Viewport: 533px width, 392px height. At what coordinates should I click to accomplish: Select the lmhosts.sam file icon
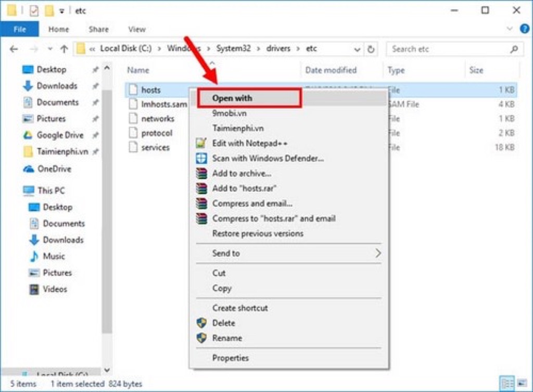pyautogui.click(x=133, y=104)
